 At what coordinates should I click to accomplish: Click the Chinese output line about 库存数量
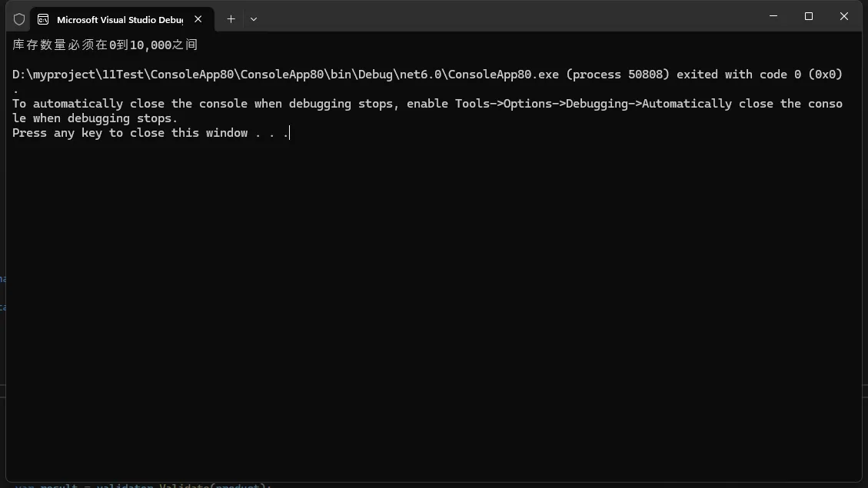(105, 45)
